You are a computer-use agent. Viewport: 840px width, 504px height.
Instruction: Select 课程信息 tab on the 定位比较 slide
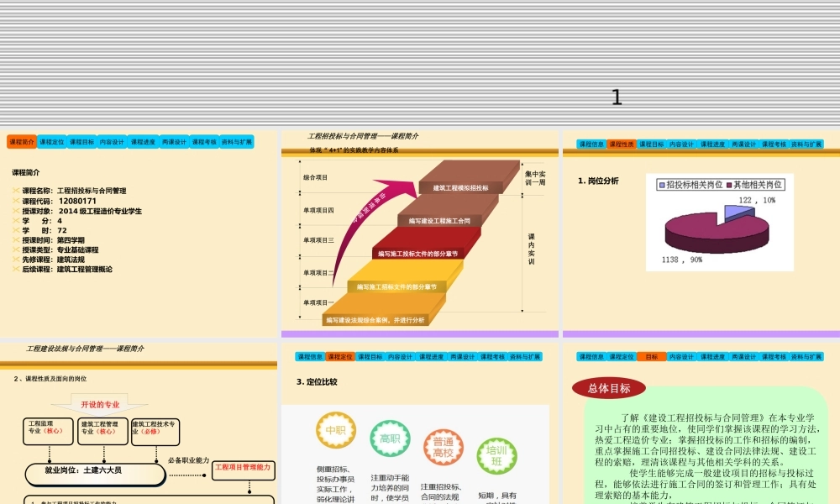coord(310,357)
